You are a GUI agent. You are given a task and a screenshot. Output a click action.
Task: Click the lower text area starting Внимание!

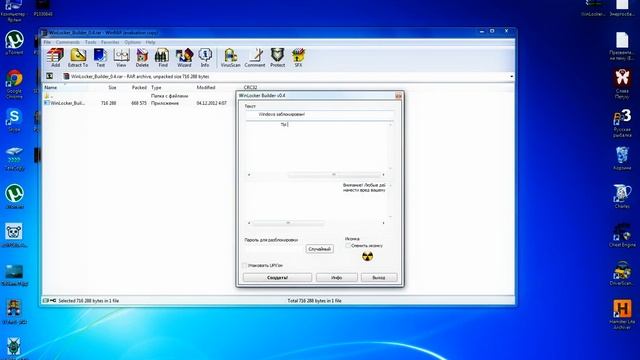317,201
